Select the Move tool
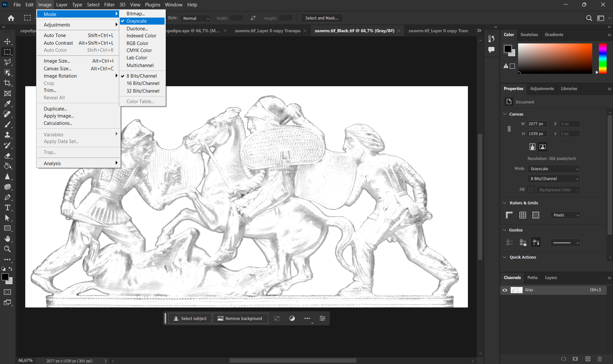This screenshot has height=364, width=613. pos(7,42)
